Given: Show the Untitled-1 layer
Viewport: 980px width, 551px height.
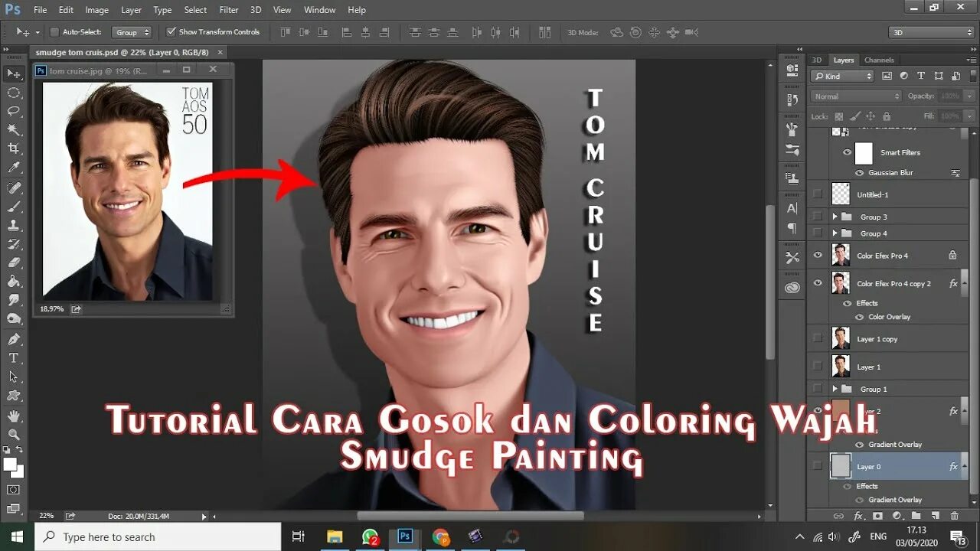Looking at the screenshot, I should 818,194.
